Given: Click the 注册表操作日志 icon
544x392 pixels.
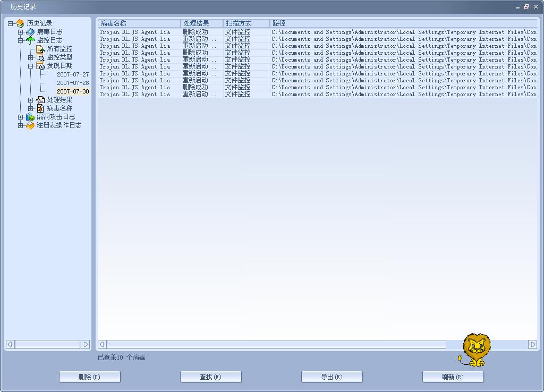Looking at the screenshot, I should click(x=30, y=125).
